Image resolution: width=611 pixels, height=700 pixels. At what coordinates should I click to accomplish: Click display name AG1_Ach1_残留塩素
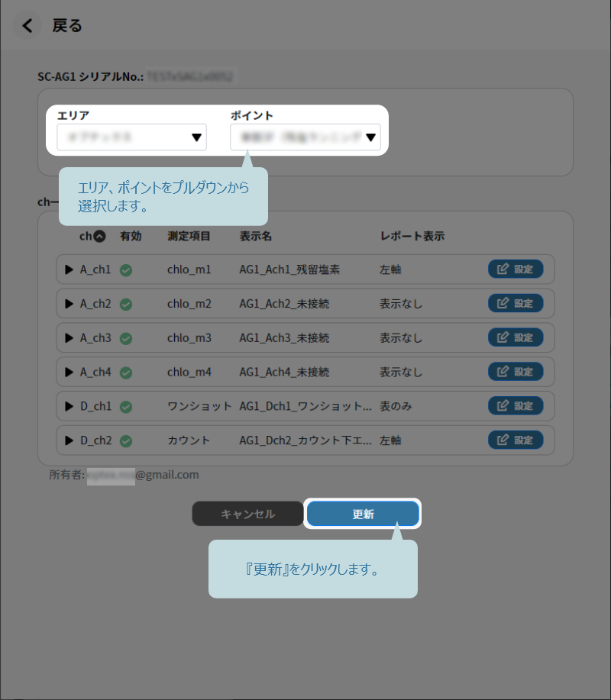tap(289, 269)
